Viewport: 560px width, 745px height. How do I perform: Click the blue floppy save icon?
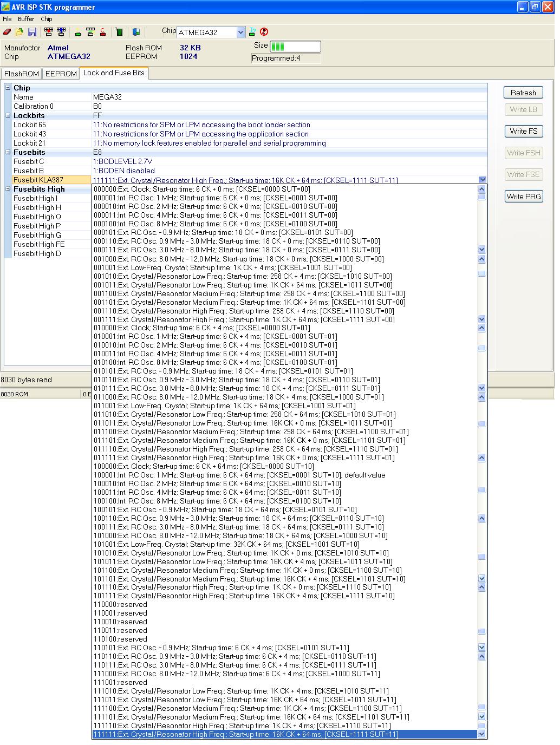(32, 32)
